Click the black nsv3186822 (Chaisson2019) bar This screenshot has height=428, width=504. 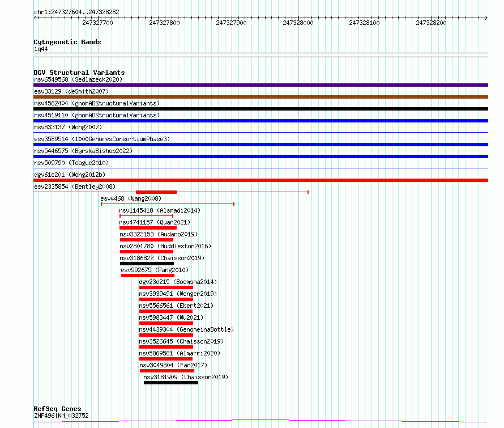tap(147, 264)
